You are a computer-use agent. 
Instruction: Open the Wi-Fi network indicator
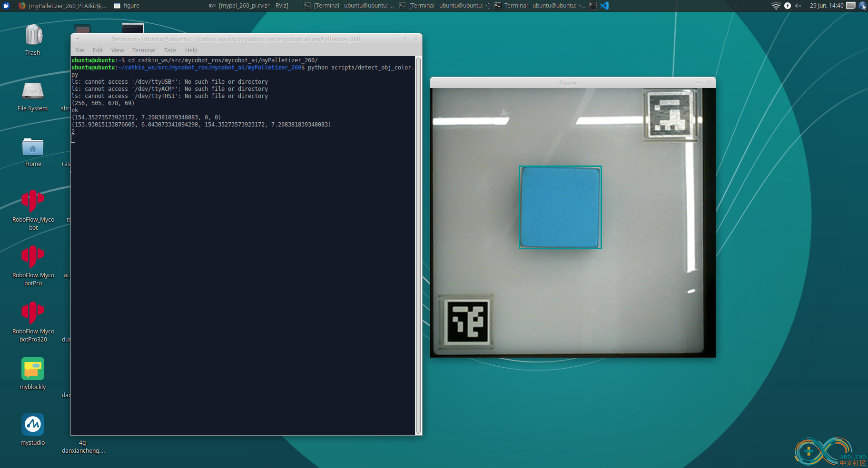(x=776, y=6)
